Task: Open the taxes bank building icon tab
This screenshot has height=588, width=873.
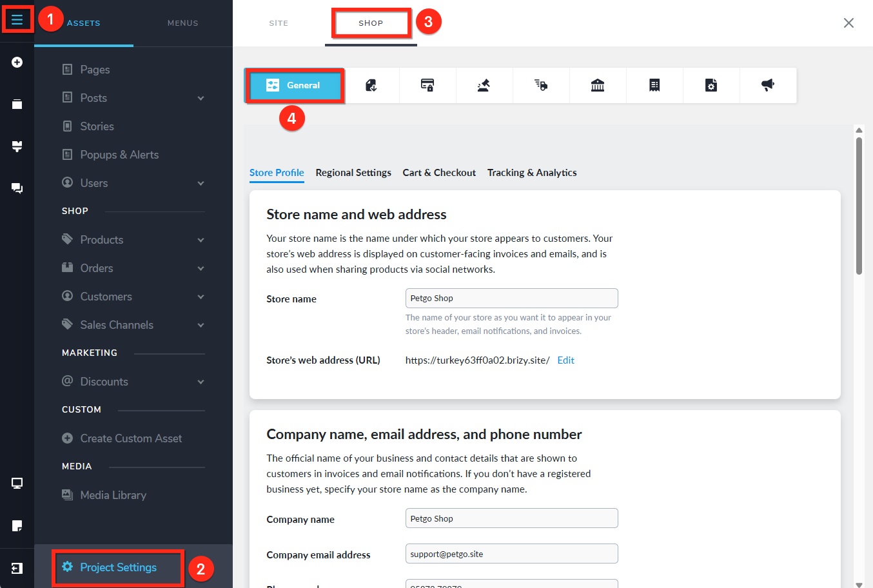Action: (598, 85)
